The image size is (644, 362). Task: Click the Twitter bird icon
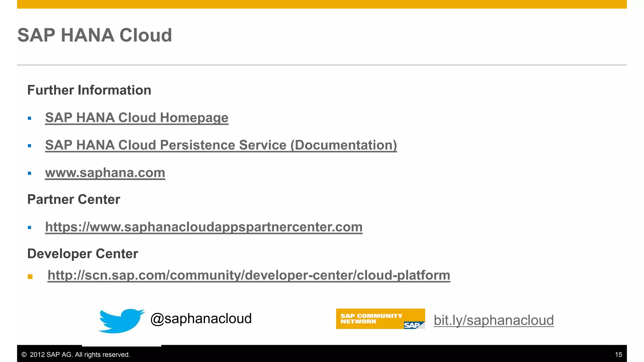[121, 321]
